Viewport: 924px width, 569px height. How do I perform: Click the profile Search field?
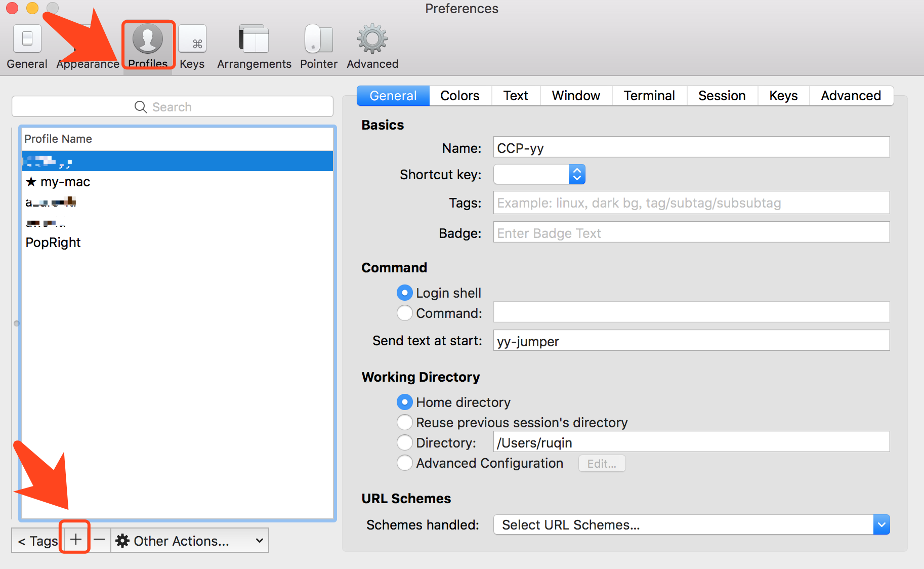click(x=173, y=106)
